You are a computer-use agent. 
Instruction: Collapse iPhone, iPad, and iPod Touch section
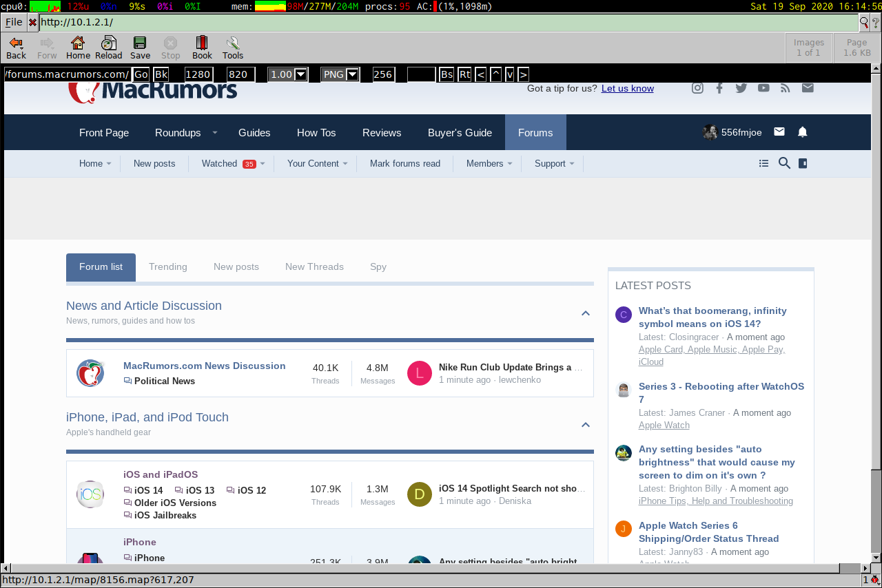(x=586, y=425)
